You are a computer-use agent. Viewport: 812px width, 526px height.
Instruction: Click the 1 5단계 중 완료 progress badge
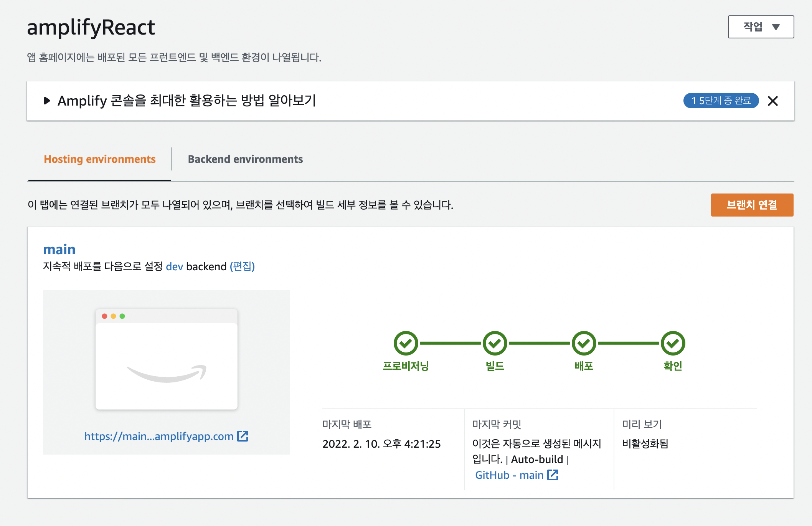[x=721, y=101]
